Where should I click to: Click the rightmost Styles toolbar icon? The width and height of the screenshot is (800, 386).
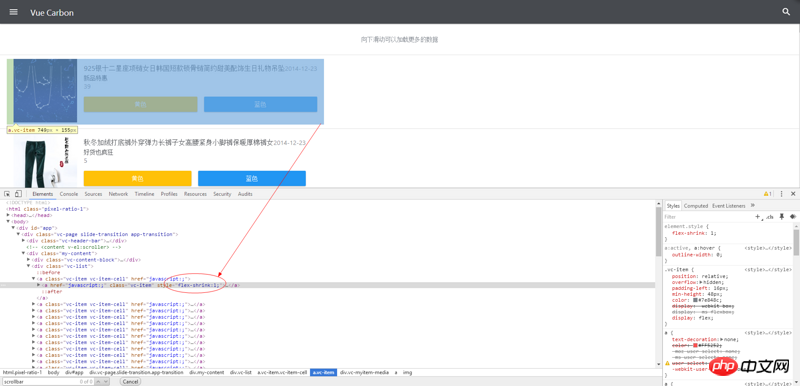point(792,217)
